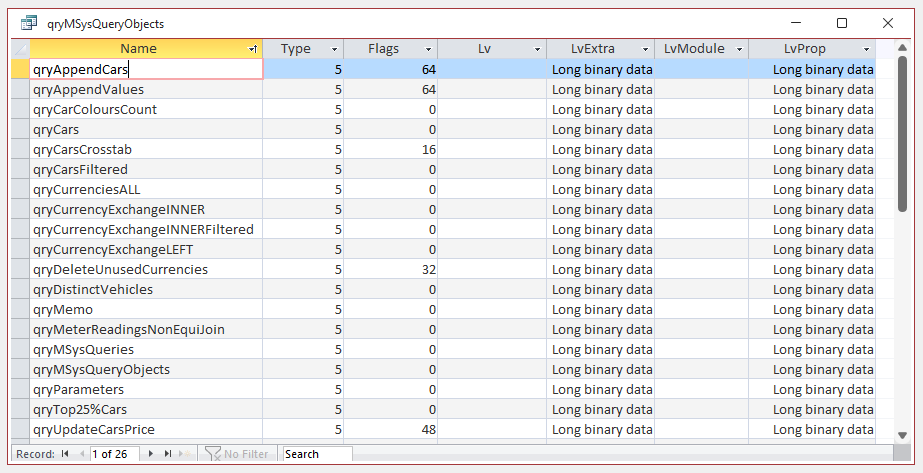This screenshot has width=923, height=473.
Task: Click the empty LvModule cell for qryDistinctVehicles
Action: pos(702,289)
